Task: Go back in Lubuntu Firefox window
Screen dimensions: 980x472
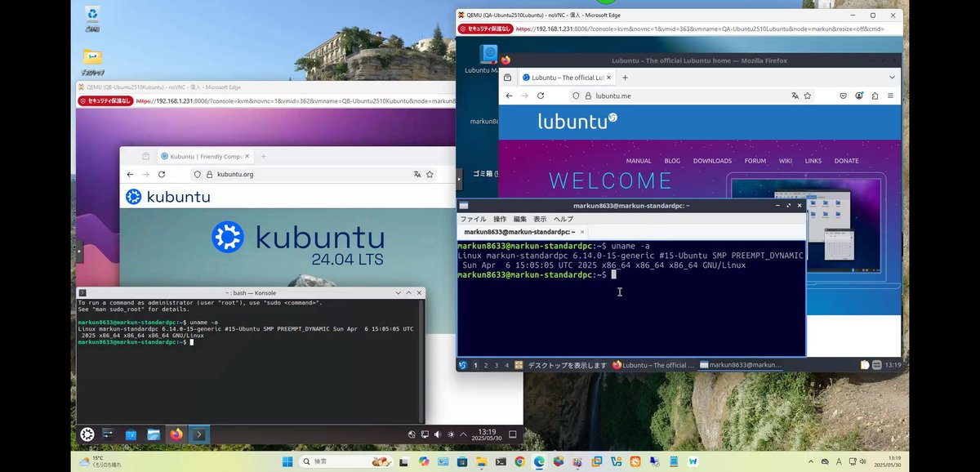Action: (x=509, y=96)
